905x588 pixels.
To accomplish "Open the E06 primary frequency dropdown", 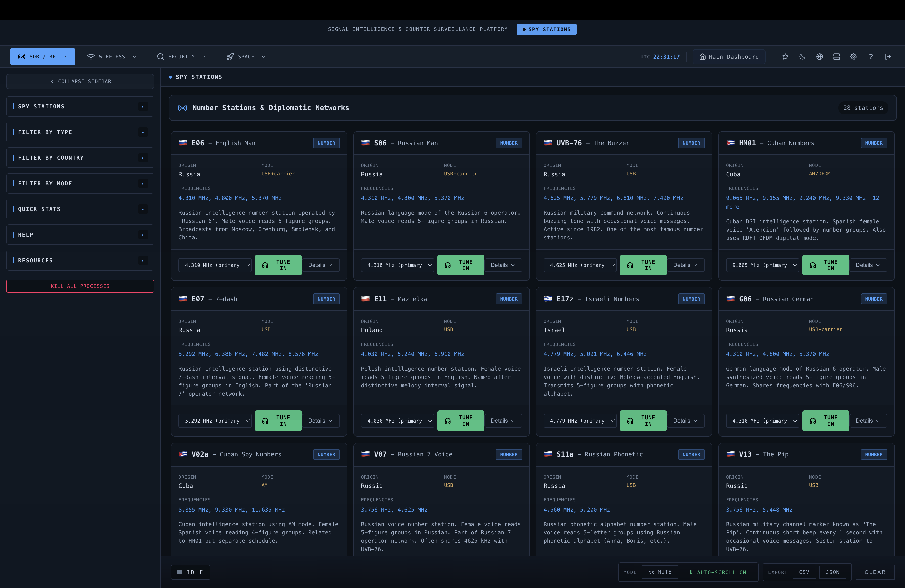I will pos(215,265).
